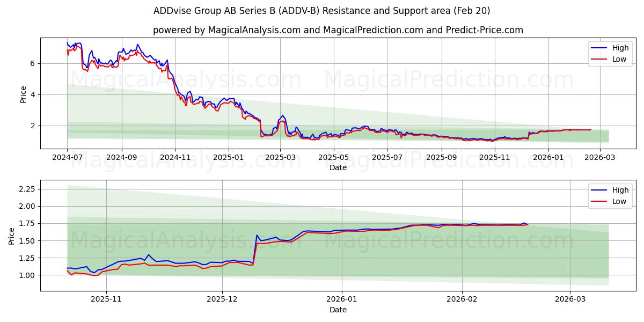Click 'High' in the top chart legend
Viewport: 644px width, 322px height.
[x=620, y=48]
